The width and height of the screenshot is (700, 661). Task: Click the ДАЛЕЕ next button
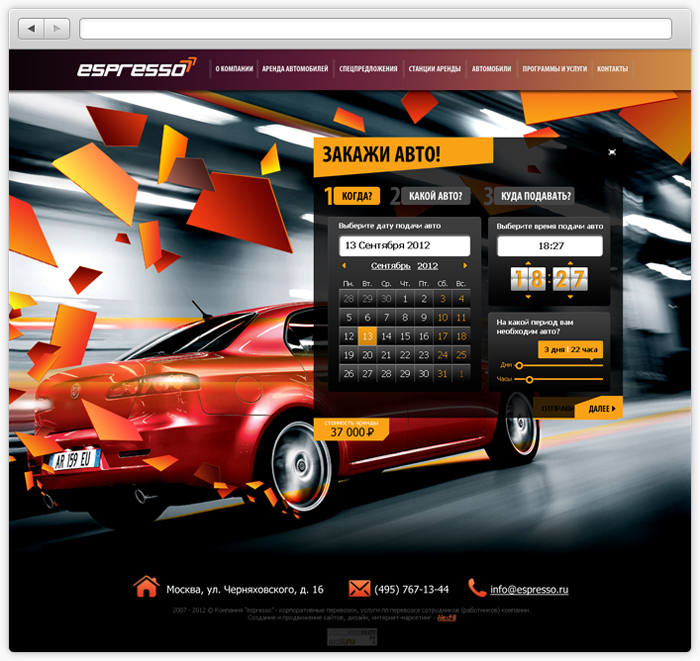(x=600, y=408)
